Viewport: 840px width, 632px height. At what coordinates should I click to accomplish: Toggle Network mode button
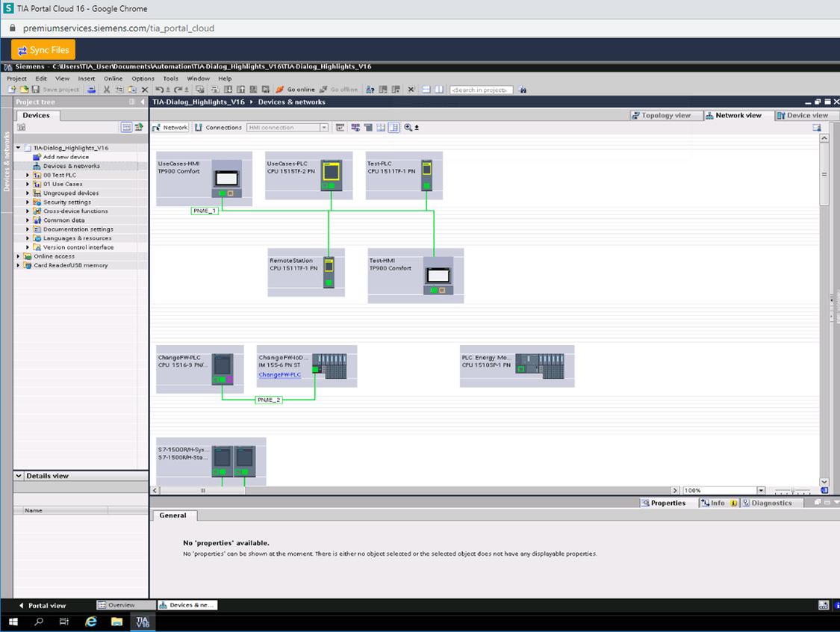point(170,128)
